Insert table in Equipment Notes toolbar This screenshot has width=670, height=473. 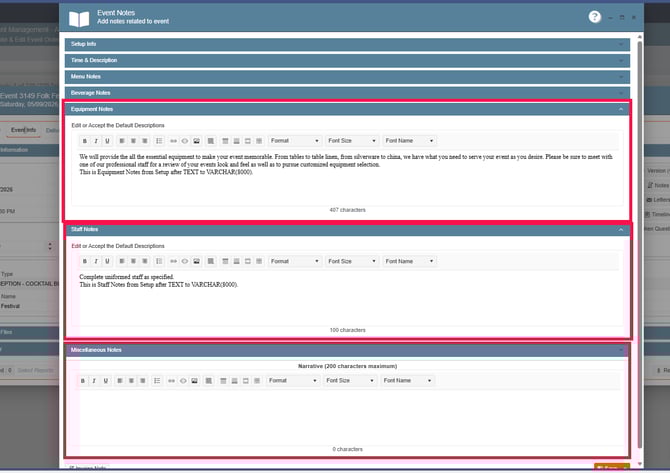click(x=211, y=141)
